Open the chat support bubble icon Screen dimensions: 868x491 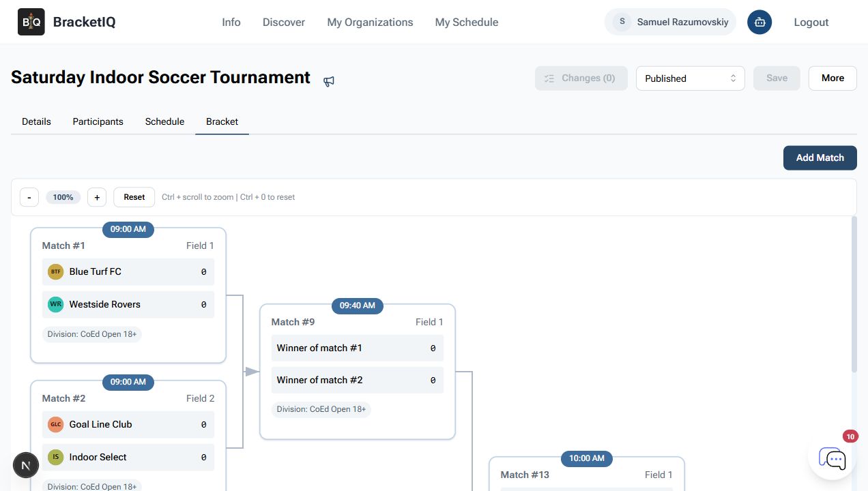[833, 458]
